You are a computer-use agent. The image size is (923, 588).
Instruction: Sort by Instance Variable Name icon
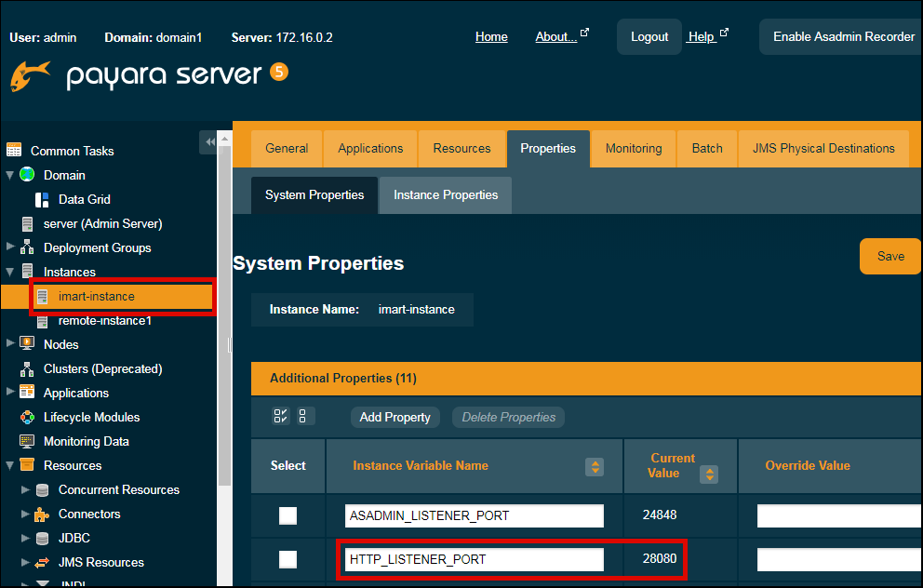tap(595, 466)
